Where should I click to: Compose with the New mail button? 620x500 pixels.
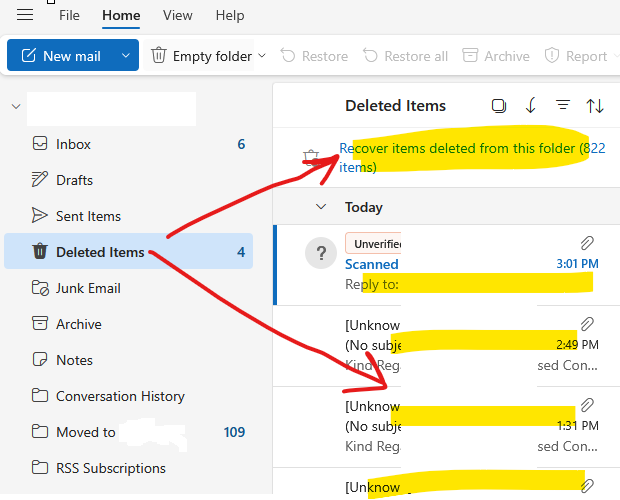tap(60, 55)
